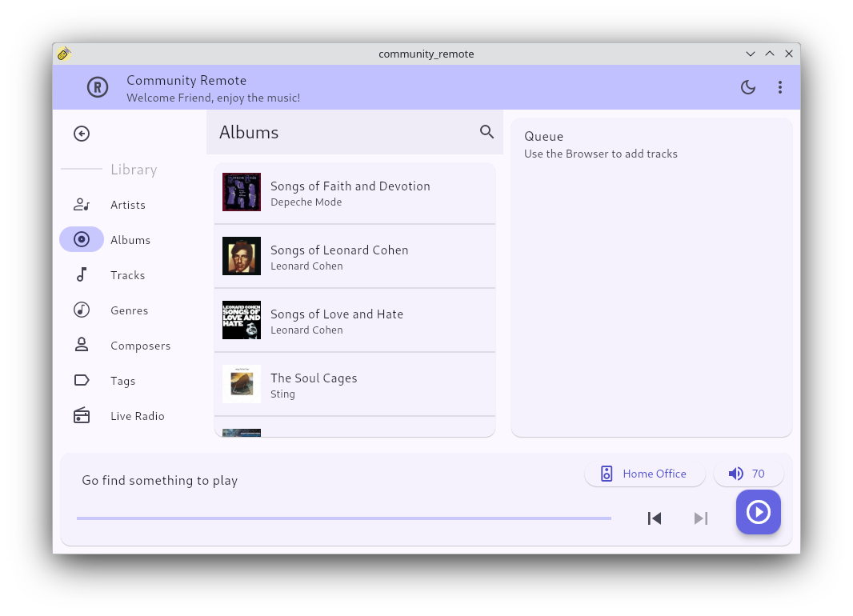Open the Genres library section
The height and width of the screenshot is (616, 853).
[130, 310]
